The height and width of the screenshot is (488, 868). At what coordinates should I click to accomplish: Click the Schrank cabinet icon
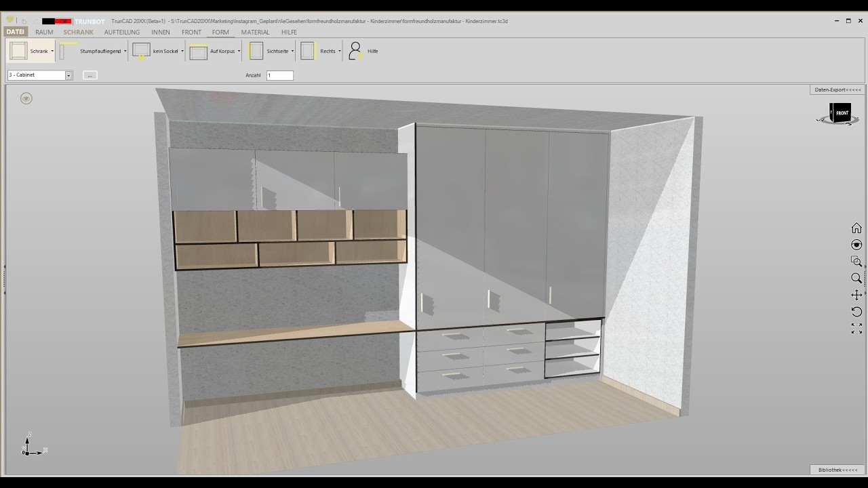[x=19, y=51]
